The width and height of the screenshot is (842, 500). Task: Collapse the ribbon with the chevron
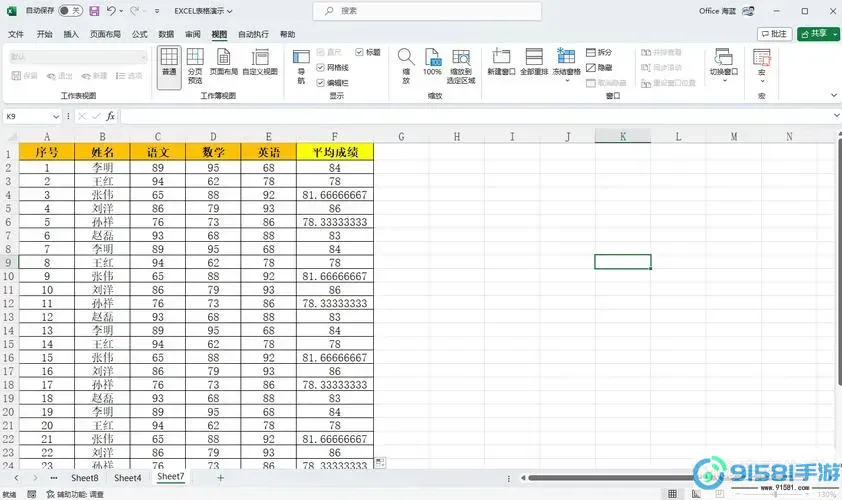click(833, 95)
